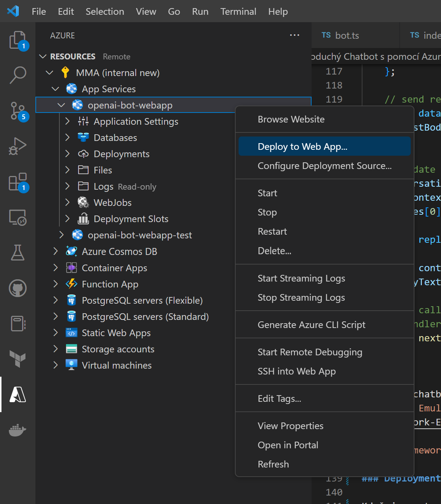Choose Stop Streaming Logs

pos(324,297)
